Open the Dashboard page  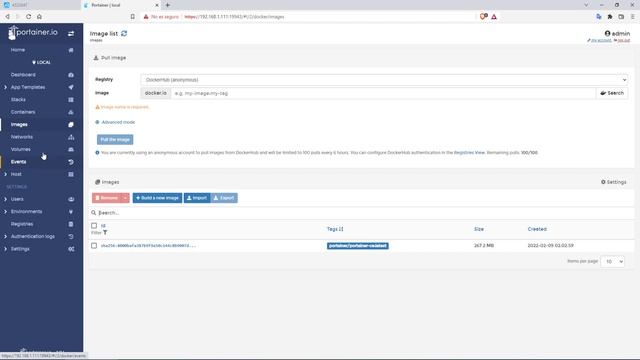23,75
